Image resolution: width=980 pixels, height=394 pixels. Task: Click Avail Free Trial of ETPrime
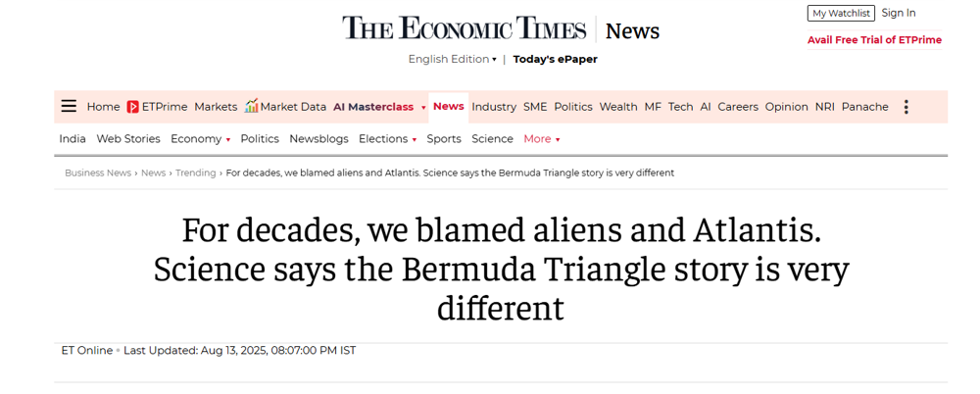(x=874, y=40)
